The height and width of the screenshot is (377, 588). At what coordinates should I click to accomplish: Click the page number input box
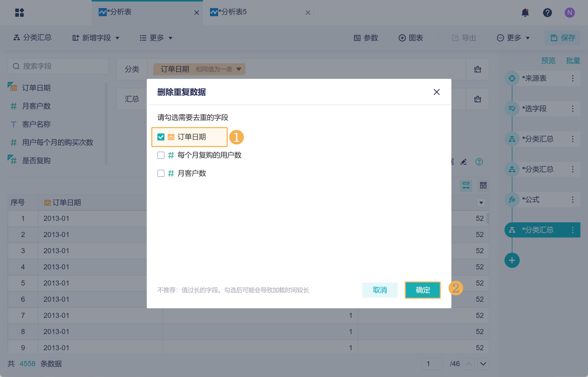tap(432, 364)
